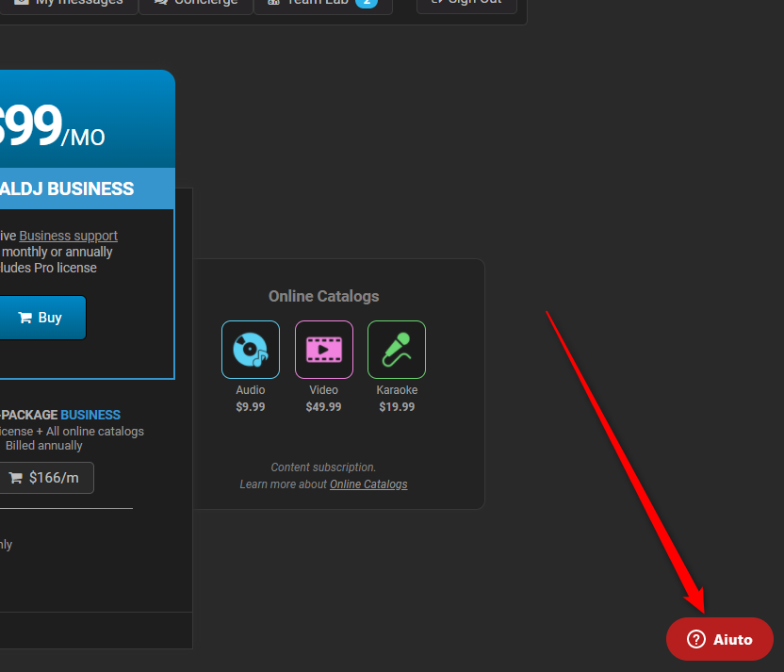Open the Team Lab navigation item

[x=323, y=4]
